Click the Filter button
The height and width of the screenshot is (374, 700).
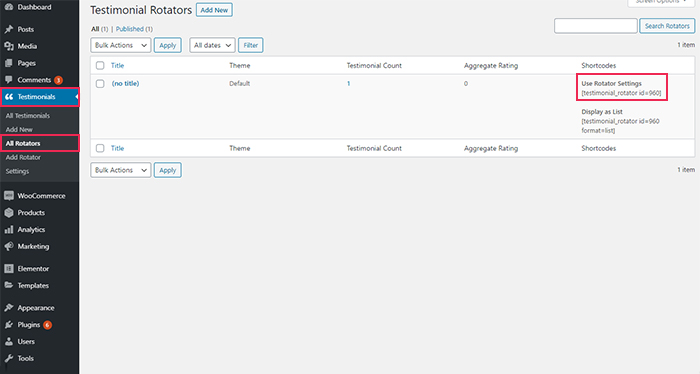point(250,45)
